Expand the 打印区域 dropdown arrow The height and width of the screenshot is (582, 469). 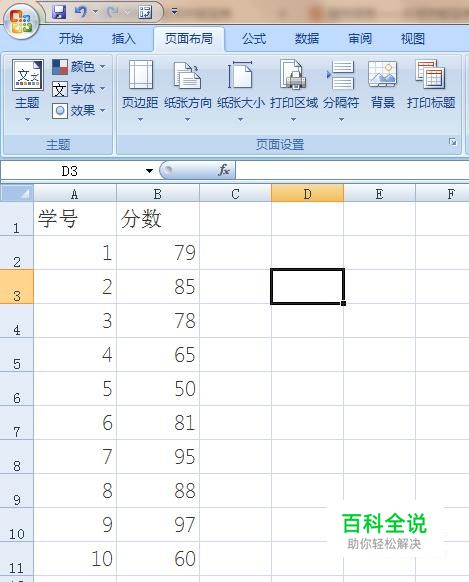[x=293, y=120]
